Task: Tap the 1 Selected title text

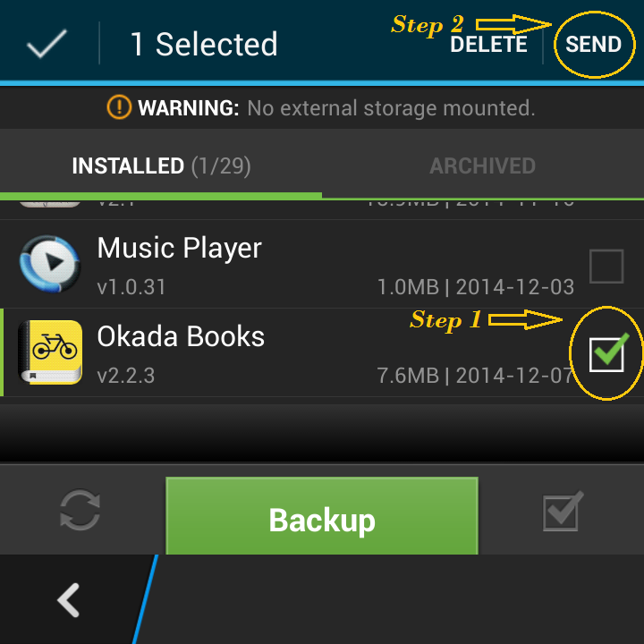Action: [x=204, y=44]
